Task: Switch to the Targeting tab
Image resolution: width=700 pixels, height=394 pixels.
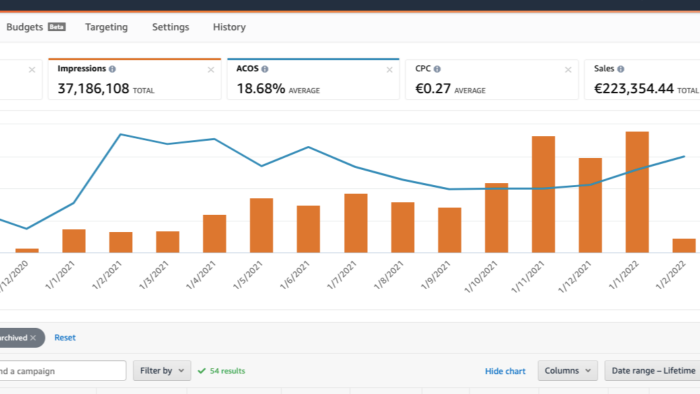Action: [106, 27]
